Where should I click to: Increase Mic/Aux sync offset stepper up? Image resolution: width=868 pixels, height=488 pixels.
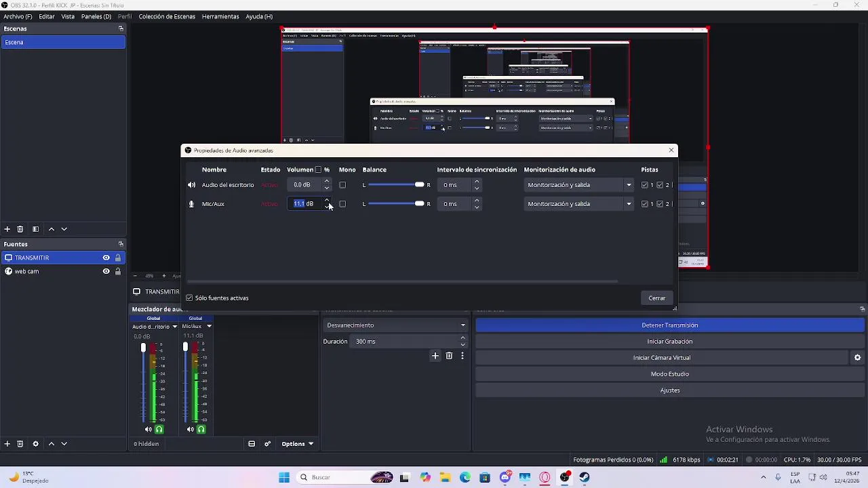click(477, 201)
